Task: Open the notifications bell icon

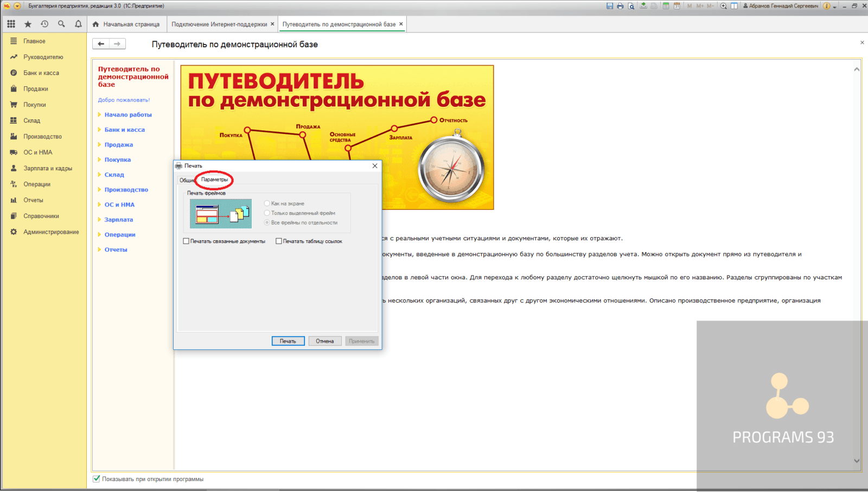Action: pos(78,23)
